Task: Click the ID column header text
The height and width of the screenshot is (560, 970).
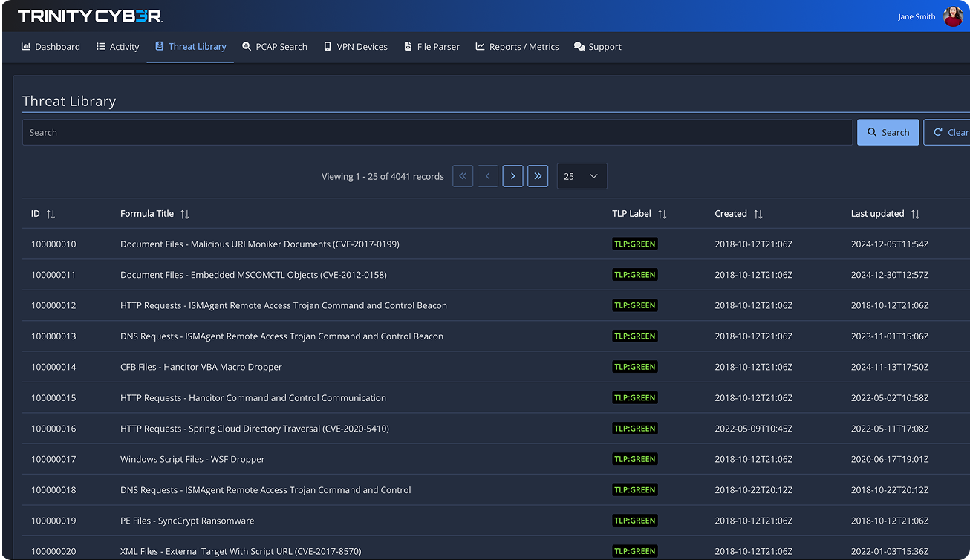Action: pos(35,214)
